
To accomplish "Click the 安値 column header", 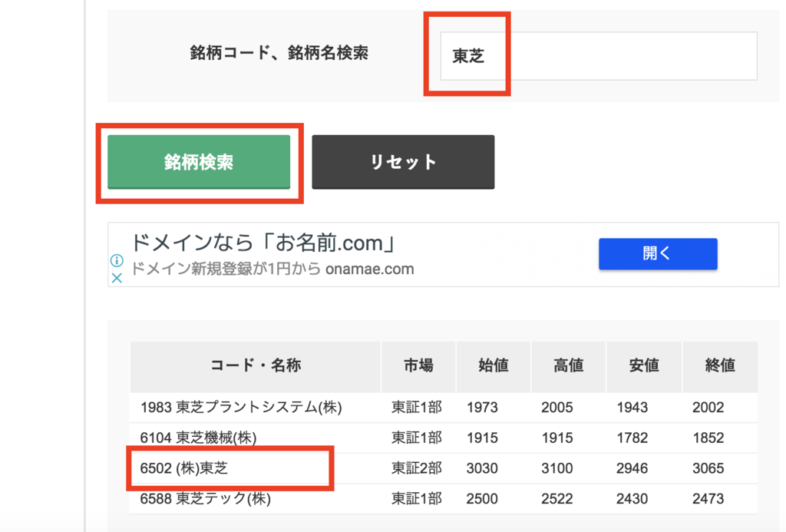I will tap(644, 365).
